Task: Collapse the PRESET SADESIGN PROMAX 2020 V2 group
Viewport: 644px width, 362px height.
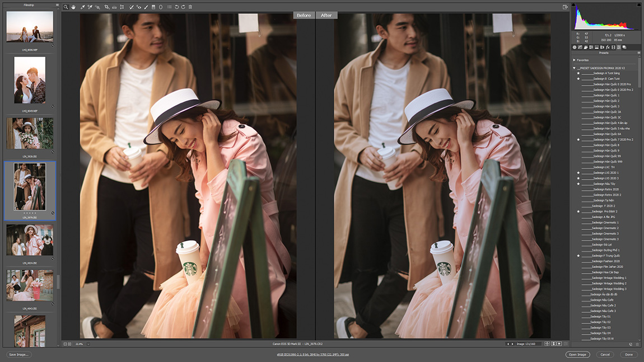Action: point(574,68)
